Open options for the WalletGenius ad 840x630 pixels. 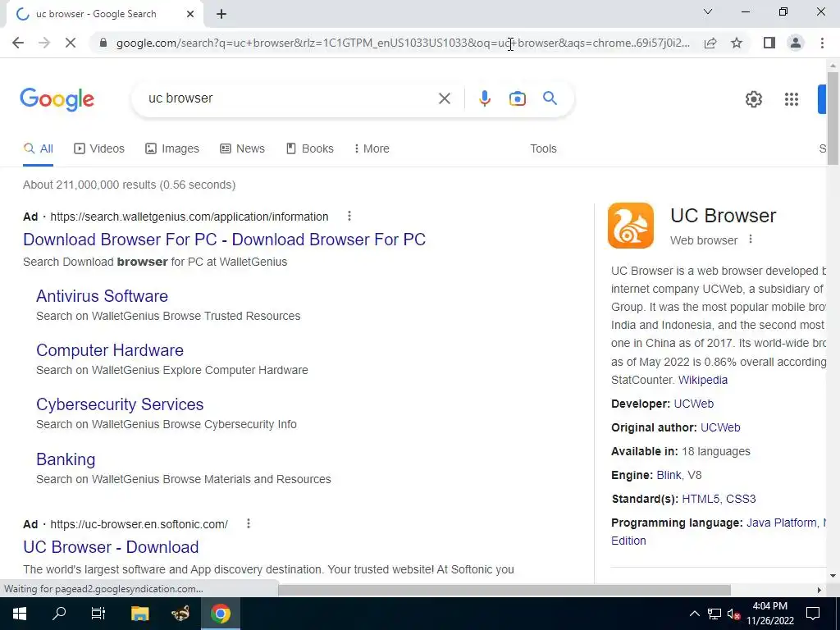click(349, 216)
